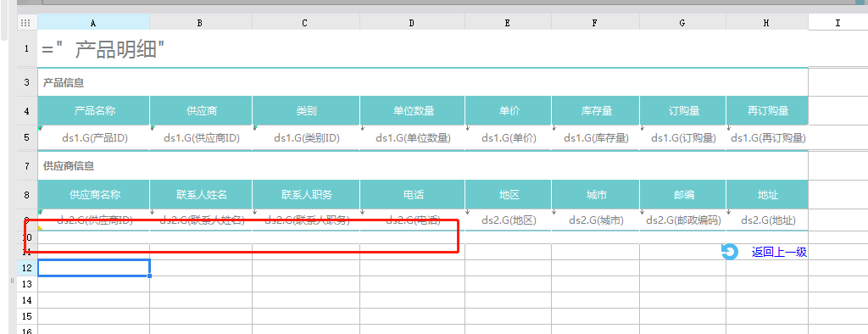Viewport: 868px width, 334px height.
Task: Select row 12 header
Action: [x=26, y=268]
